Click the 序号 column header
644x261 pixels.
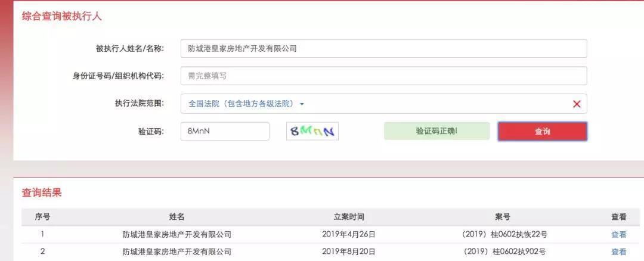42,217
